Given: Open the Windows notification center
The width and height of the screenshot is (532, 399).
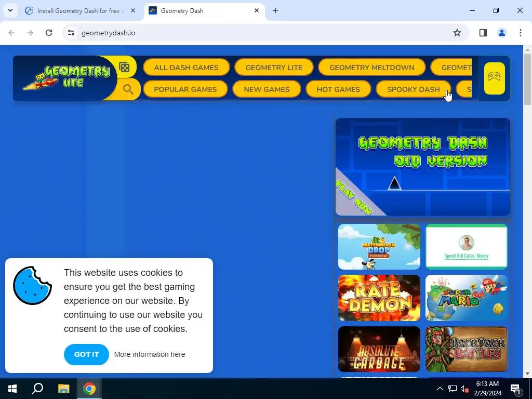Looking at the screenshot, I should coord(515,389).
